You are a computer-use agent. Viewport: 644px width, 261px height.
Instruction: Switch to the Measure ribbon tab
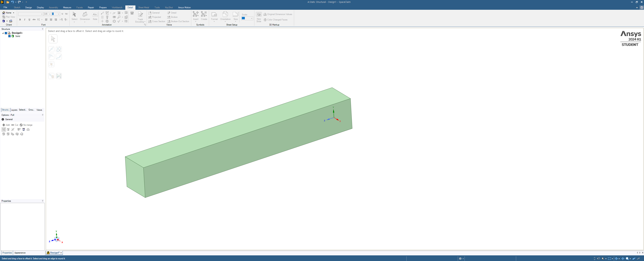[x=67, y=8]
